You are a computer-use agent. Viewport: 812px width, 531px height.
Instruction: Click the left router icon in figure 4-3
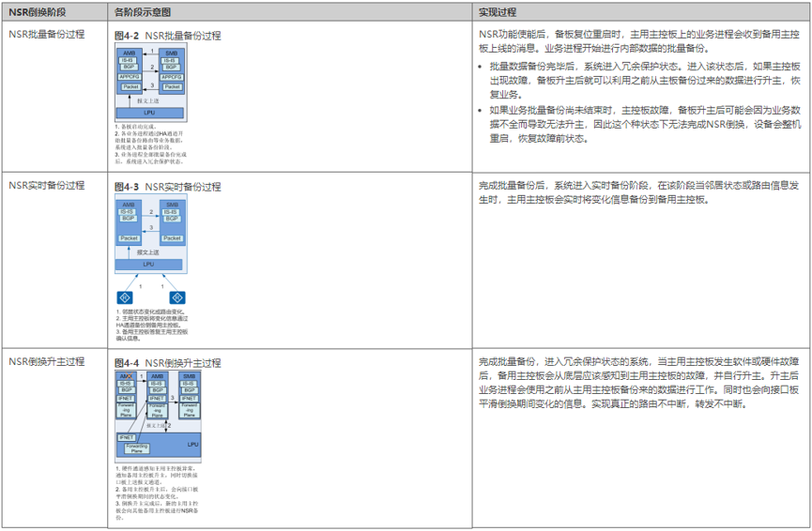pyautogui.click(x=125, y=297)
